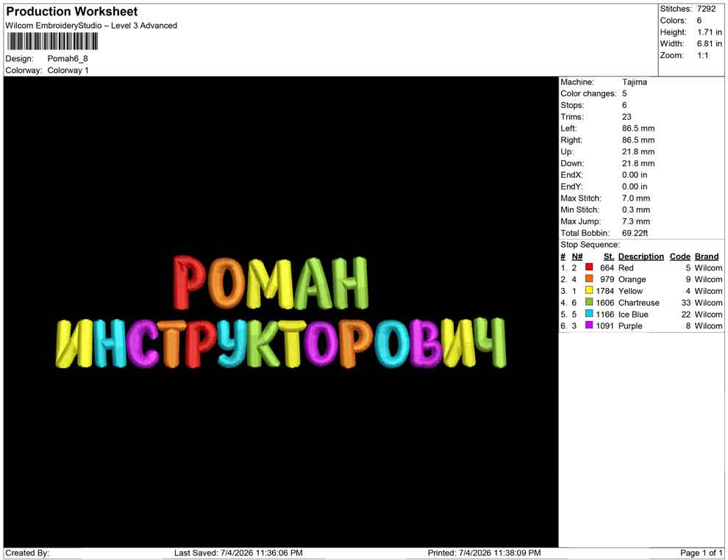Image resolution: width=728 pixels, height=560 pixels.
Task: Click the 'Printed: 7/4/2026 11:38:09 PM' footer
Action: pos(485,553)
